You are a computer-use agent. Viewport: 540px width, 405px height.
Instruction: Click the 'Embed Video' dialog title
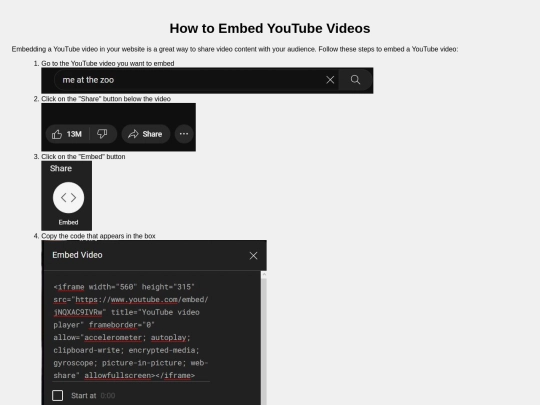(77, 255)
